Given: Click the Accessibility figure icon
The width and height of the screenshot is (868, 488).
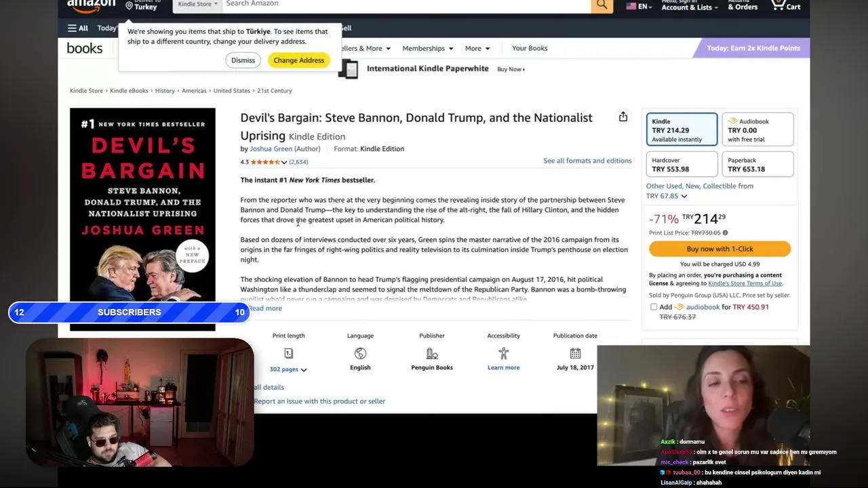Looking at the screenshot, I should coord(503,353).
